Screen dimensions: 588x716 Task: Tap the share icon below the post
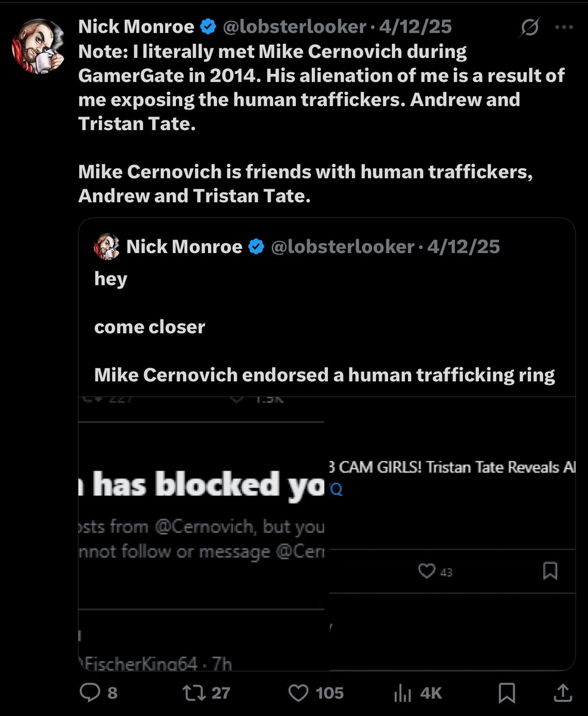(563, 693)
